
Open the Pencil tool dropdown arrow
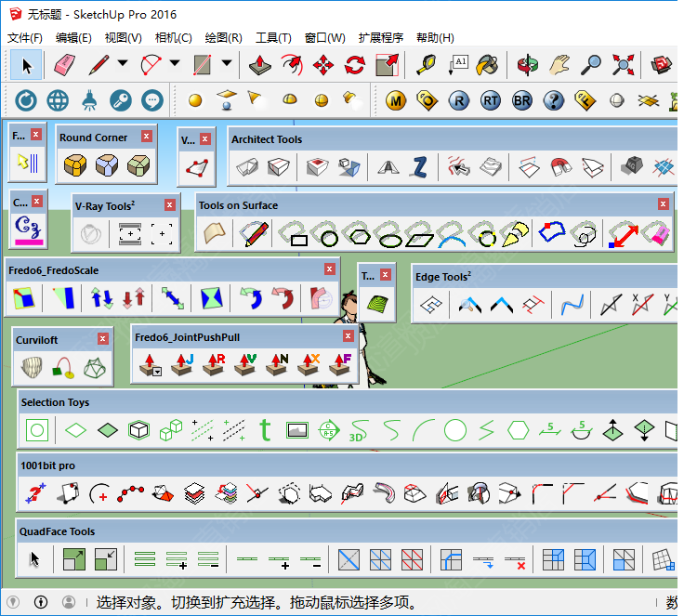[x=123, y=63]
